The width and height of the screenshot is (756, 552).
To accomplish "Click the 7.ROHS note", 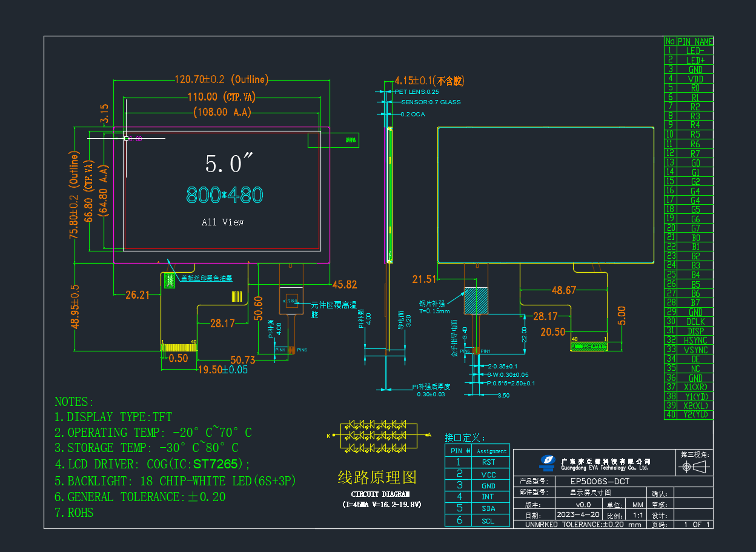I will coord(74,513).
